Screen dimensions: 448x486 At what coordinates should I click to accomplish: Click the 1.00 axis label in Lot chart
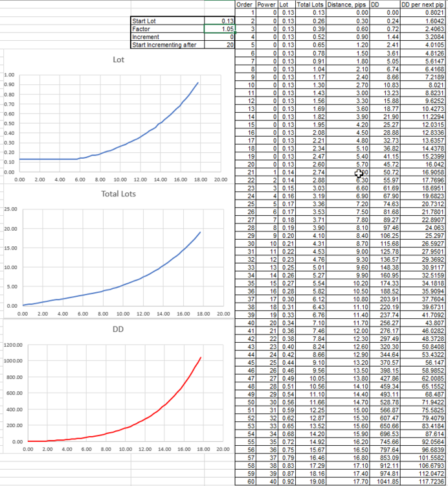9,75
